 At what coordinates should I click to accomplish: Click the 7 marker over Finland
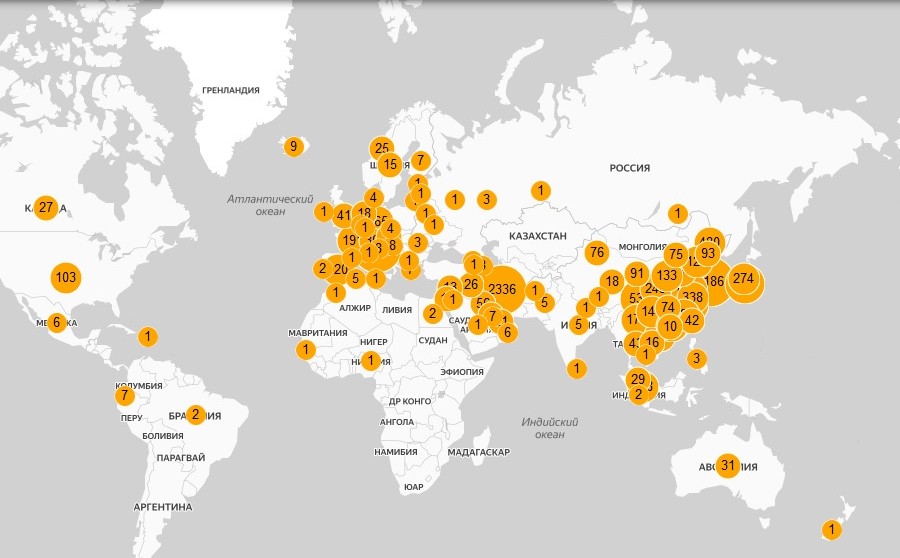pos(421,160)
